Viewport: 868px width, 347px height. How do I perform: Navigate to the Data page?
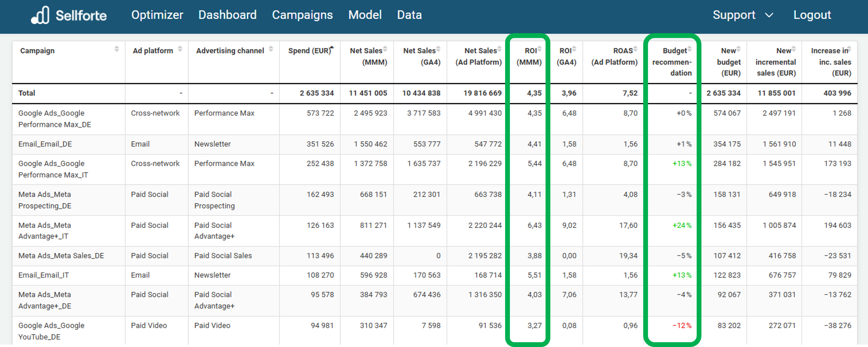409,15
